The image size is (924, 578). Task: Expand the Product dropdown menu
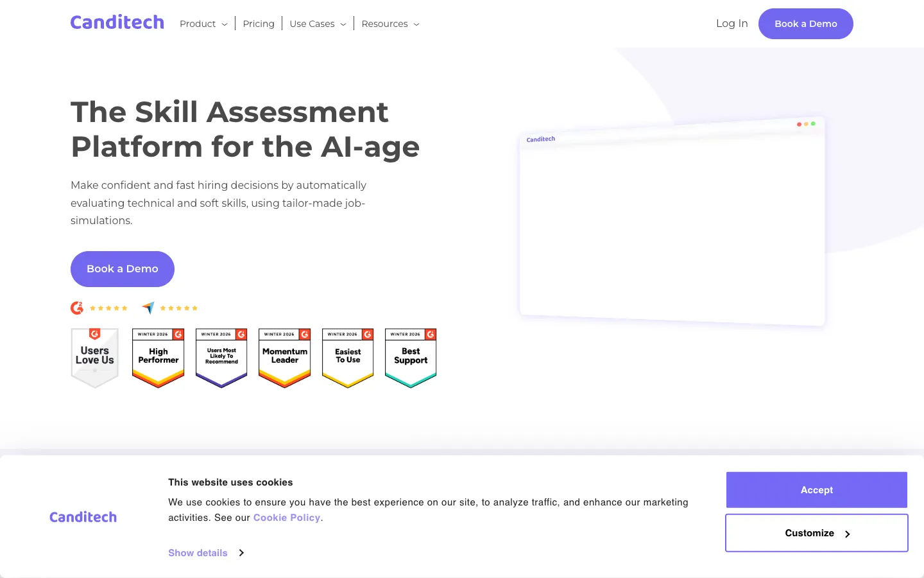[203, 24]
